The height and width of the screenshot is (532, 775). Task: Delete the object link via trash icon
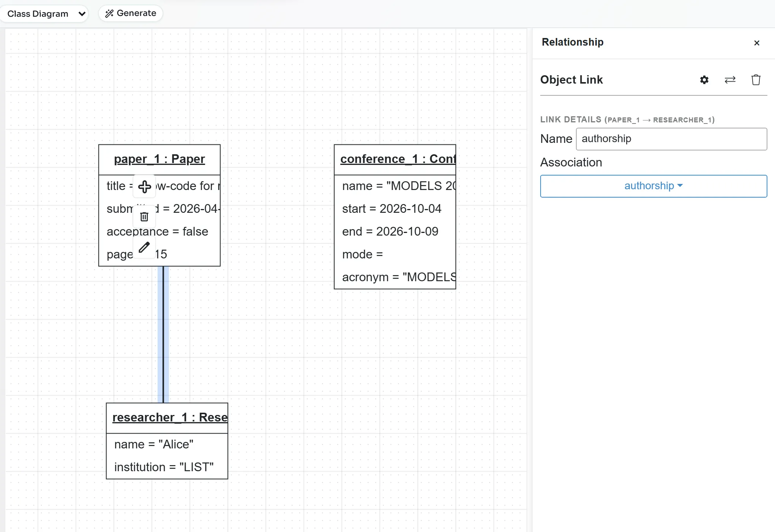[x=756, y=80]
